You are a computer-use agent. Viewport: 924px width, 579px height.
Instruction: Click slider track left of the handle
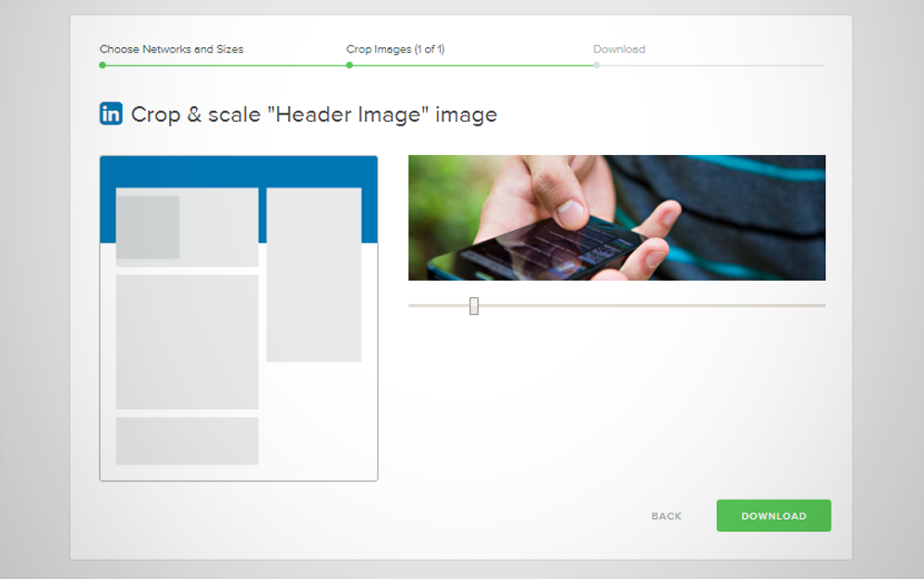pos(439,306)
